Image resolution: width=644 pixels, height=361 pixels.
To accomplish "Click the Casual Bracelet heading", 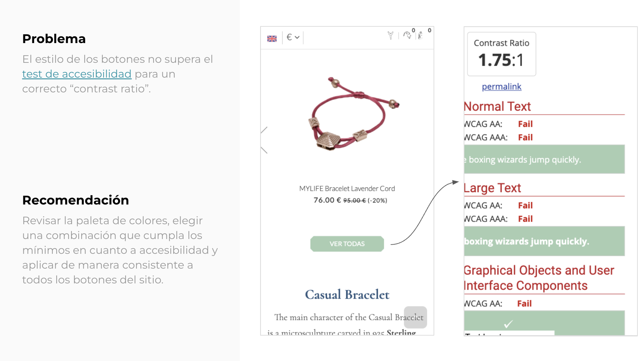I will point(347,295).
